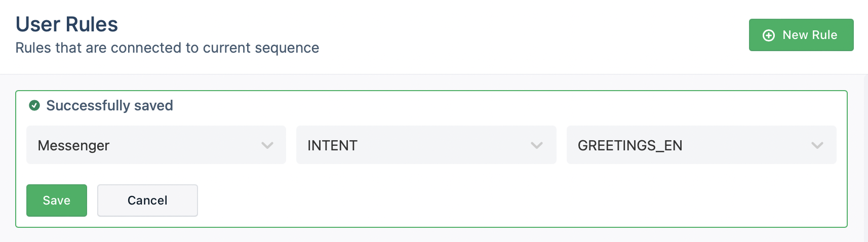Cancel the rule editing
The height and width of the screenshot is (242, 868).
(147, 200)
